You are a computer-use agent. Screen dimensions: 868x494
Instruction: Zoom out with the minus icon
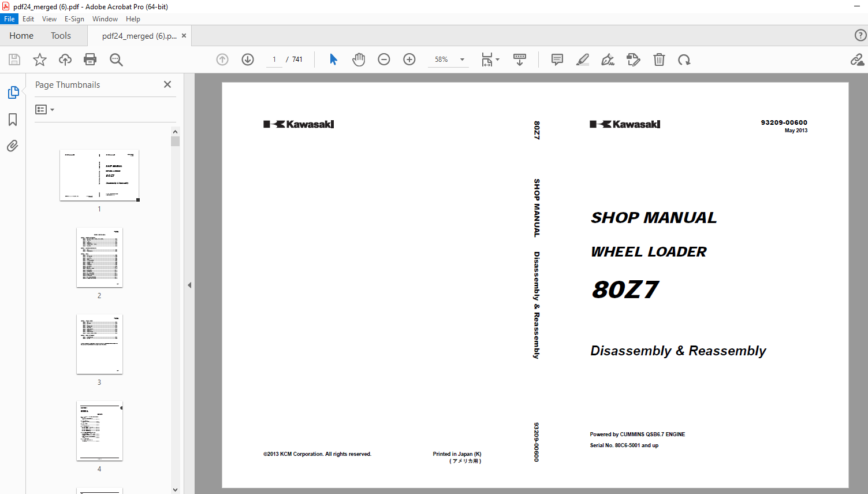pos(384,60)
